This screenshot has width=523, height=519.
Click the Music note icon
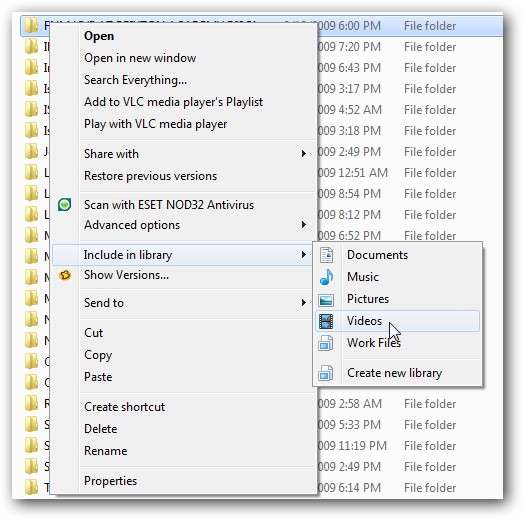point(326,277)
